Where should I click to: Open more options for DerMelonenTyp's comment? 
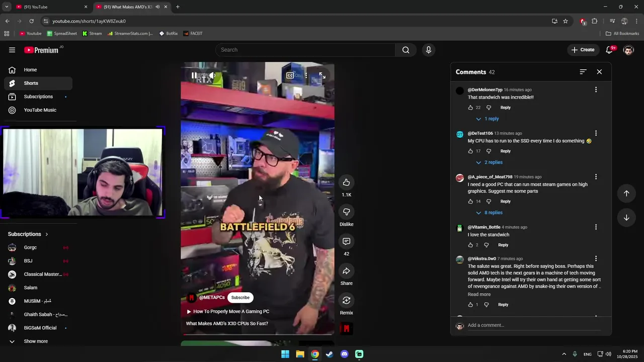(596, 89)
